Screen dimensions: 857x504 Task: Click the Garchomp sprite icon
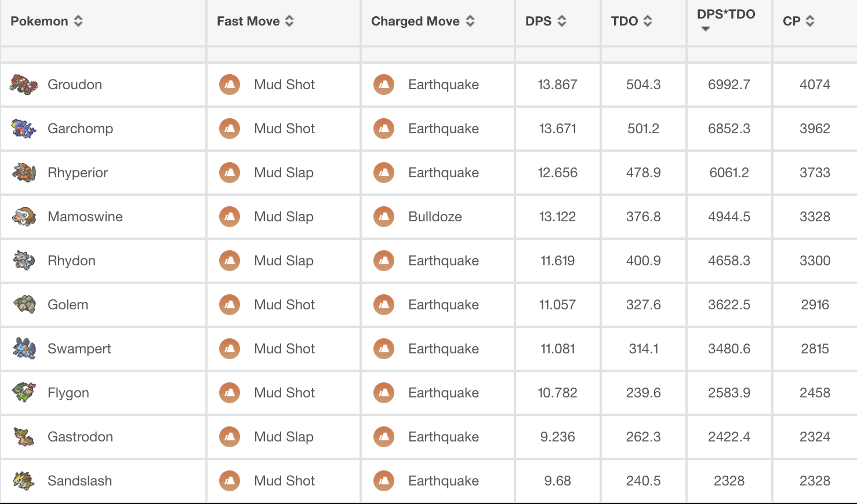pos(24,129)
